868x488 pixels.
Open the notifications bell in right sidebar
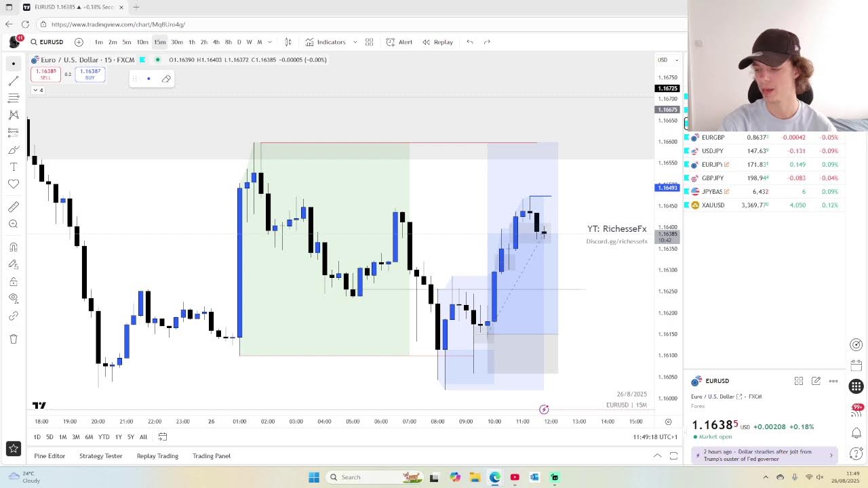pos(856,432)
